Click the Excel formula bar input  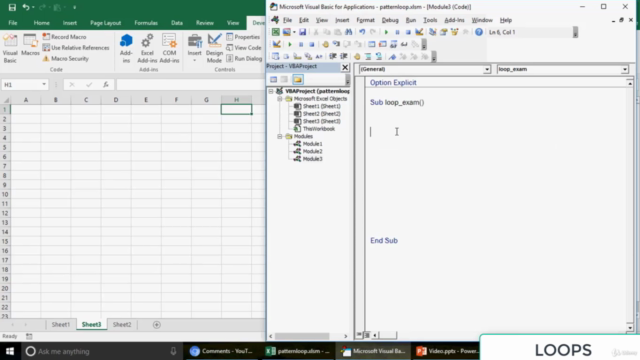pyautogui.click(x=191, y=84)
